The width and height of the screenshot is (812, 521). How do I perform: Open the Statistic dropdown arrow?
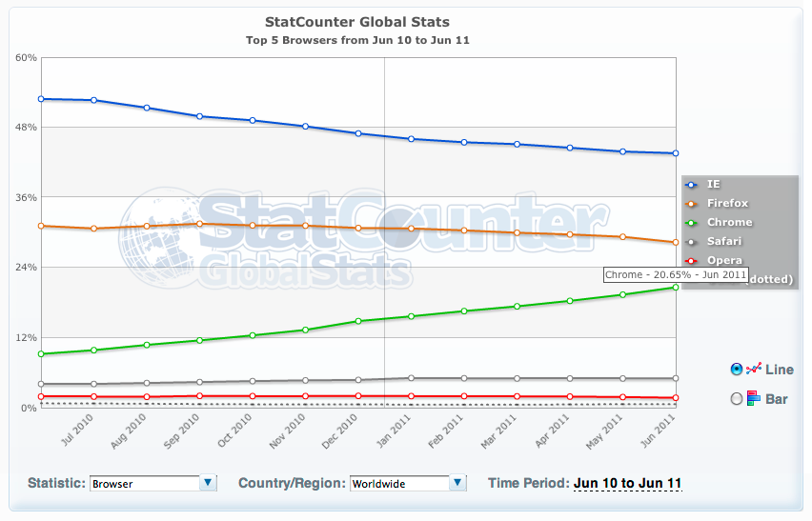(x=209, y=483)
